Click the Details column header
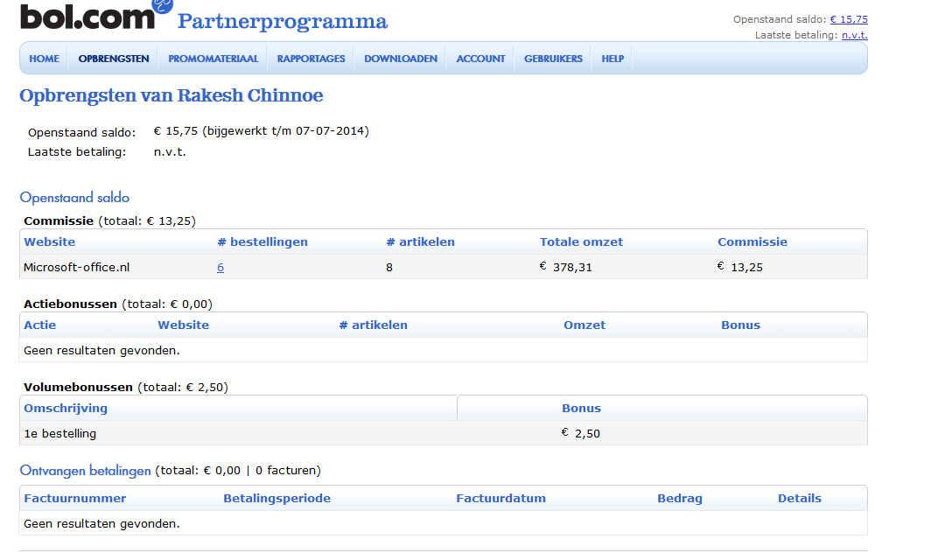 [x=799, y=498]
